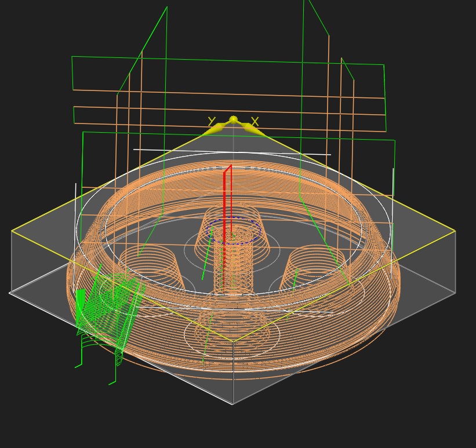
Task: Click the yellow origin sphere of the axis gizmo
Action: pyautogui.click(x=233, y=119)
